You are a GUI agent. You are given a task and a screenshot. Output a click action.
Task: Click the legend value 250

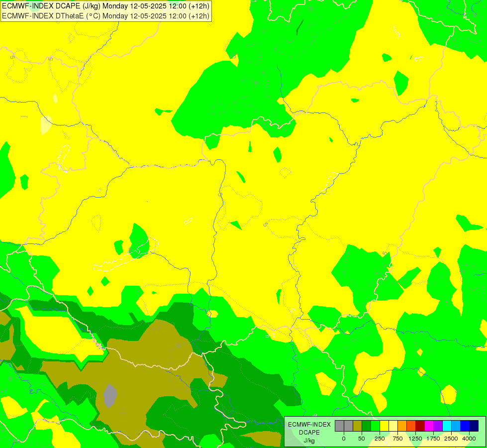click(x=380, y=439)
